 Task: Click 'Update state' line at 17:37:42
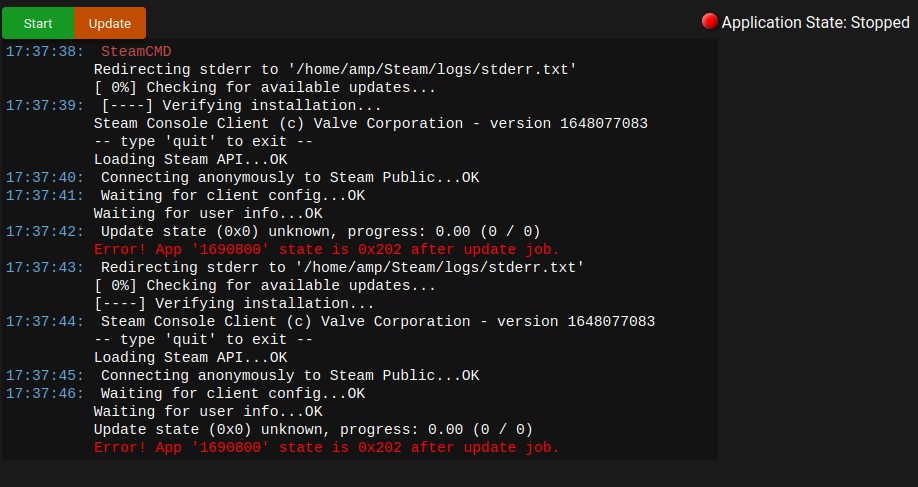pyautogui.click(x=320, y=231)
